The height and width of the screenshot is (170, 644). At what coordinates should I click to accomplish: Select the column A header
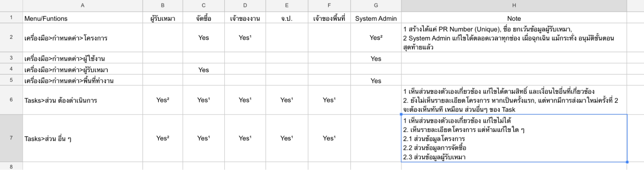[82, 5]
